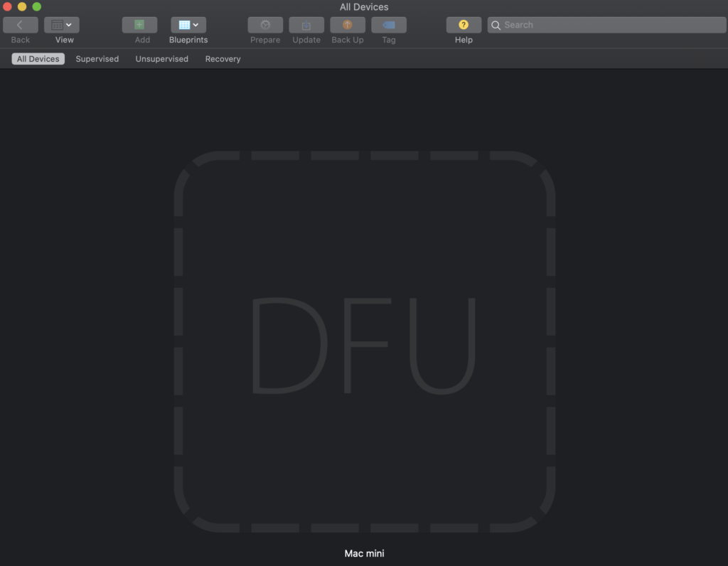Open the View mode dropdown
The height and width of the screenshot is (566, 728).
point(62,25)
